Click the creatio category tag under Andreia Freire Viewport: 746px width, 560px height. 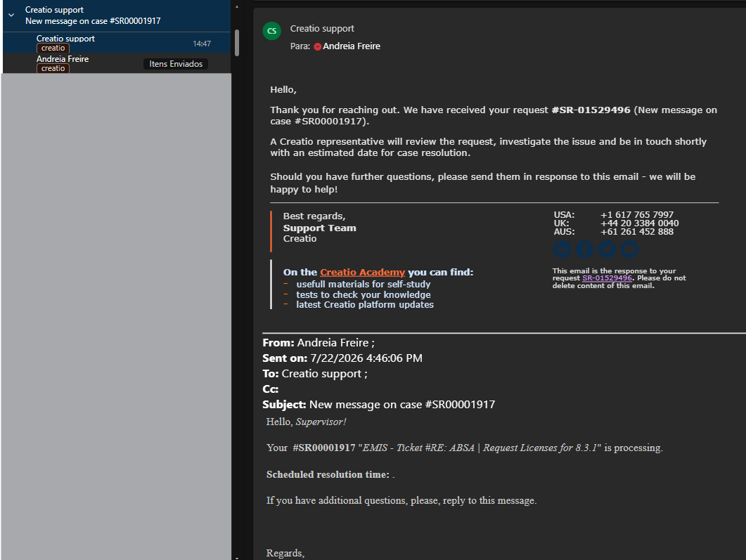click(x=53, y=68)
